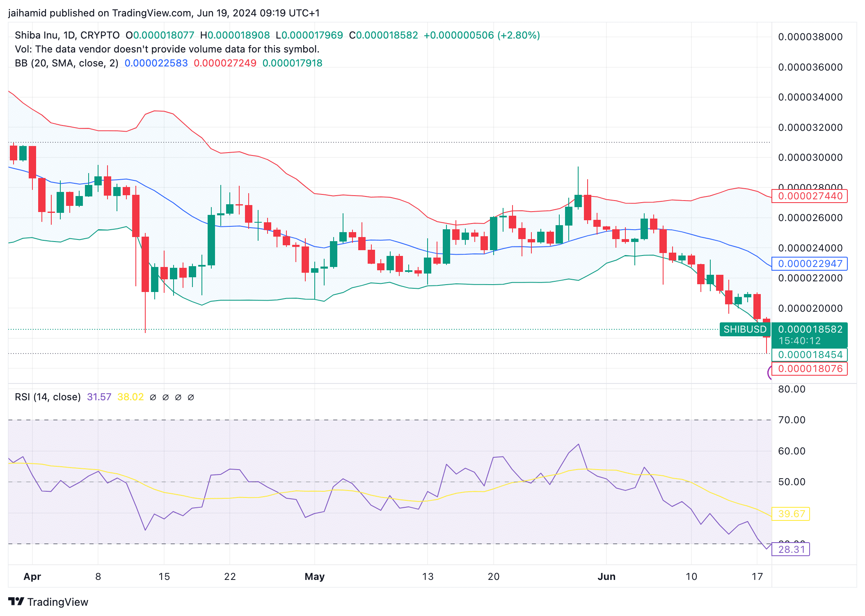
Task: Click the 0.000030000 price scale label
Action: (810, 157)
